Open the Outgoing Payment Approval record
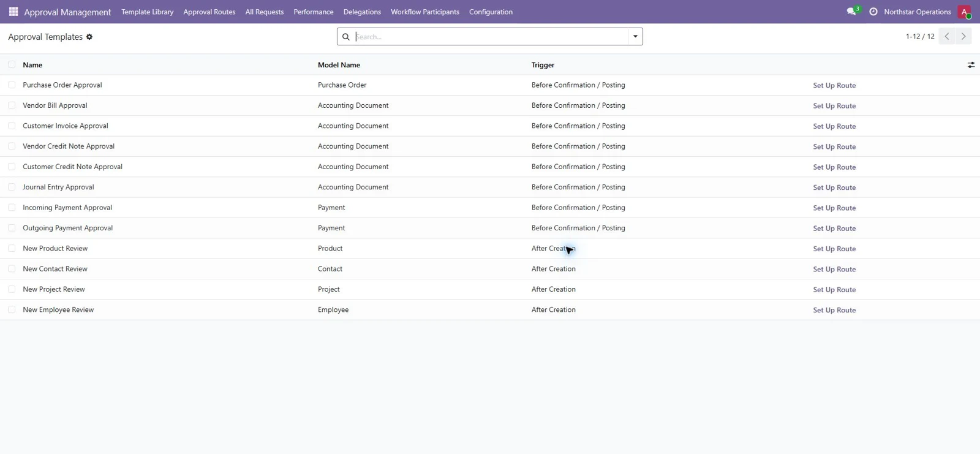The width and height of the screenshot is (980, 454). [x=67, y=228]
